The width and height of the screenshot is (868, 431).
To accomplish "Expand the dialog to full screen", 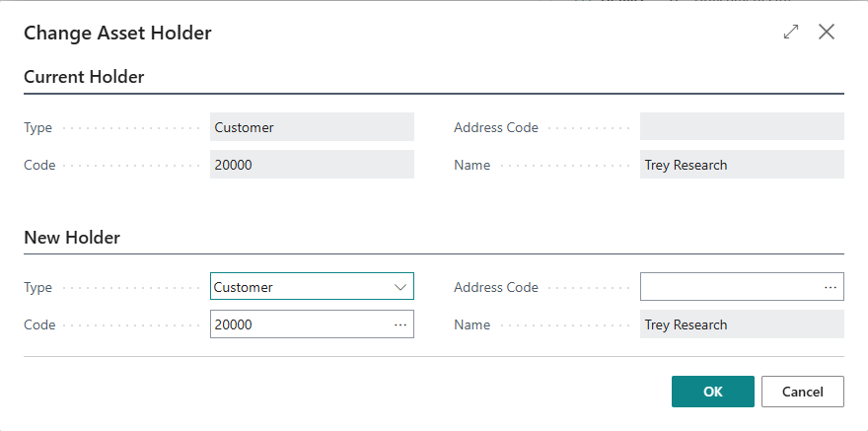I will tap(790, 33).
